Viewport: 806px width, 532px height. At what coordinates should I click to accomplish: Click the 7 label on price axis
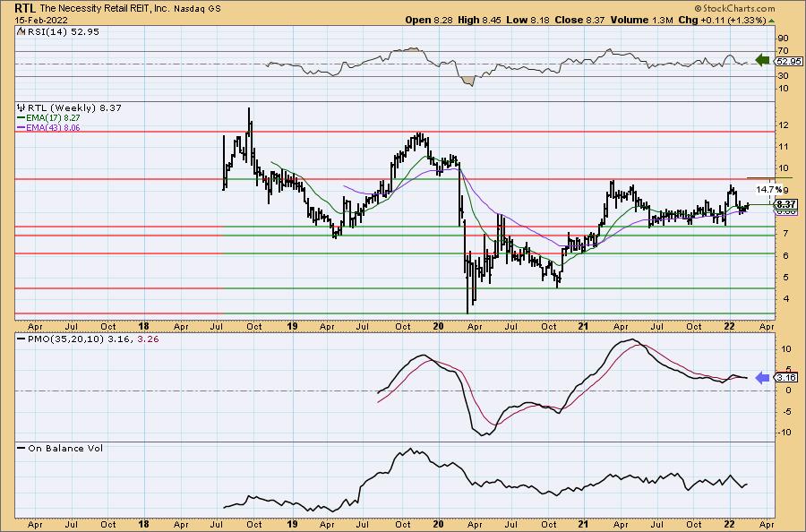point(785,234)
